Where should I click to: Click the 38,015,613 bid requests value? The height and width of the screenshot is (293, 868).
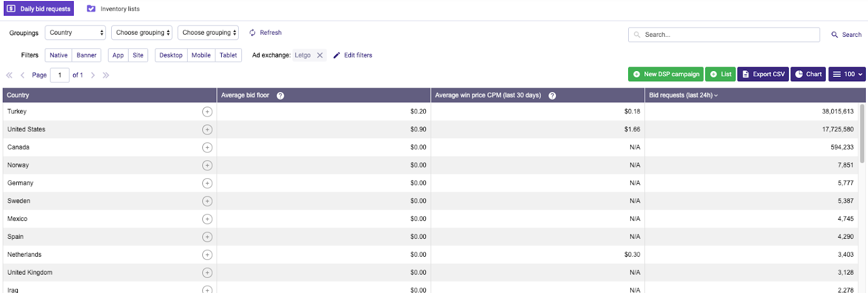pos(838,112)
